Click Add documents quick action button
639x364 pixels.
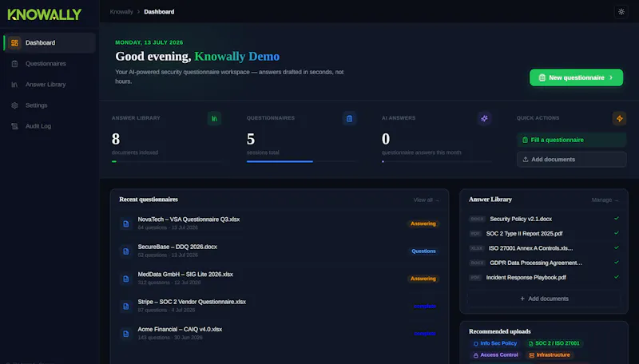(571, 159)
